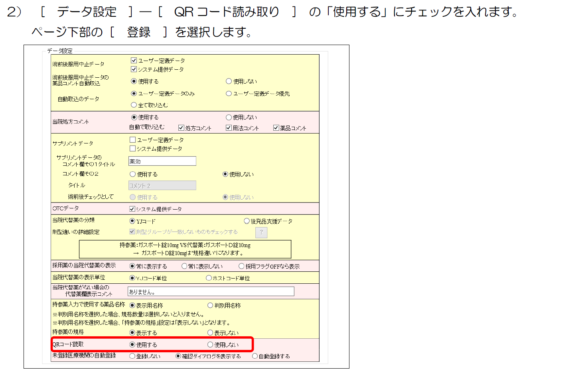Uncheck システム提供データ for OTCデータ
Image resolution: width=588 pixels, height=375 pixels.
pyautogui.click(x=132, y=209)
